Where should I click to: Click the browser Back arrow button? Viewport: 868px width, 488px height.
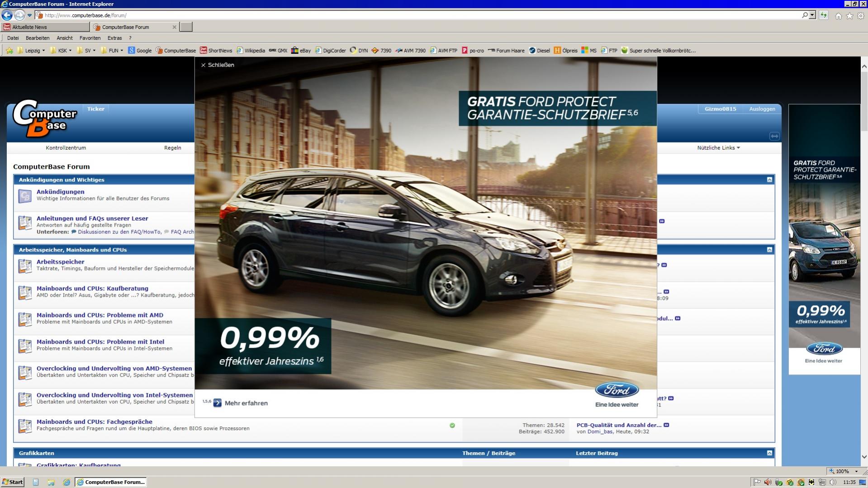(7, 15)
